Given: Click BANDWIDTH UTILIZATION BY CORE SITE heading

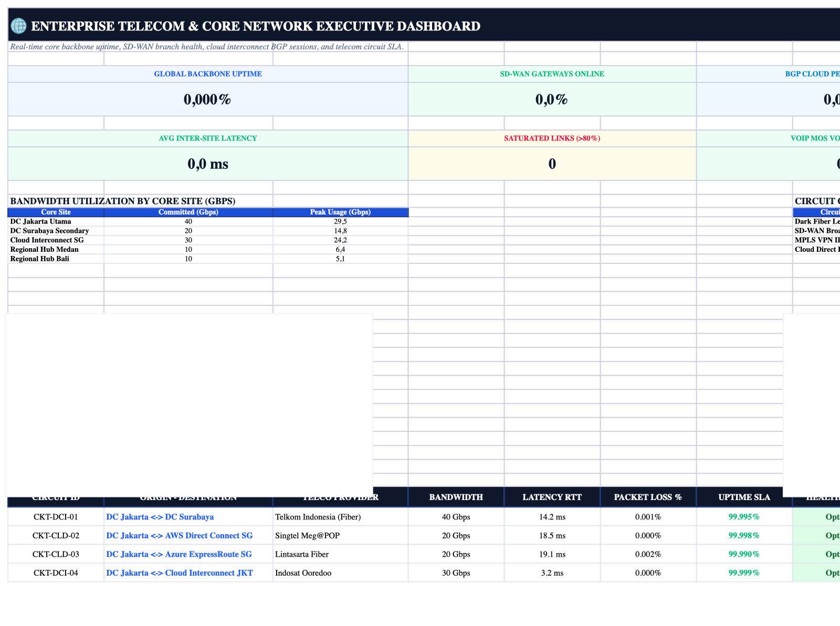Looking at the screenshot, I should [x=123, y=201].
